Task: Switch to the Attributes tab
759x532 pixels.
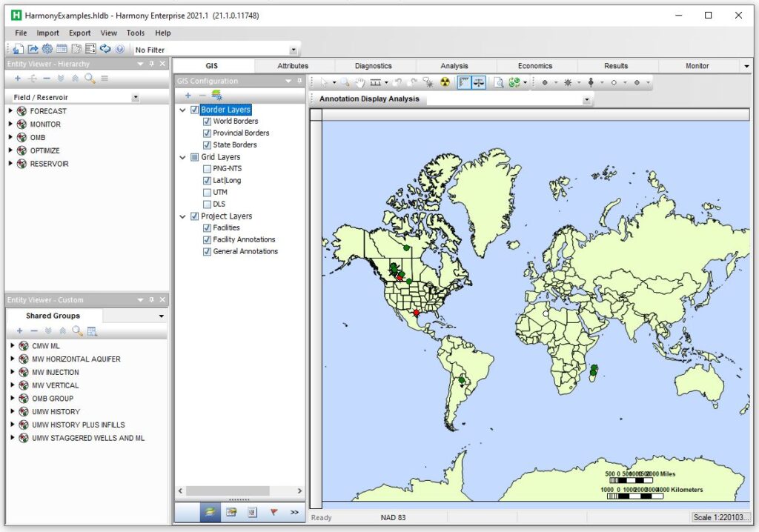Action: click(293, 66)
